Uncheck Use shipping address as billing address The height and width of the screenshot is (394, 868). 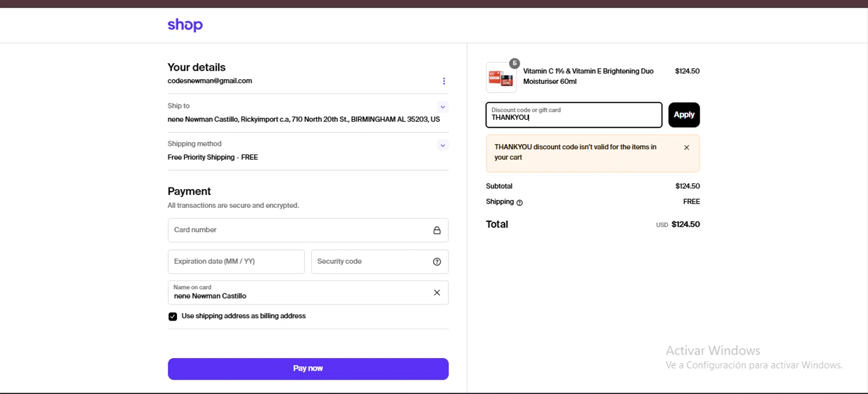172,316
